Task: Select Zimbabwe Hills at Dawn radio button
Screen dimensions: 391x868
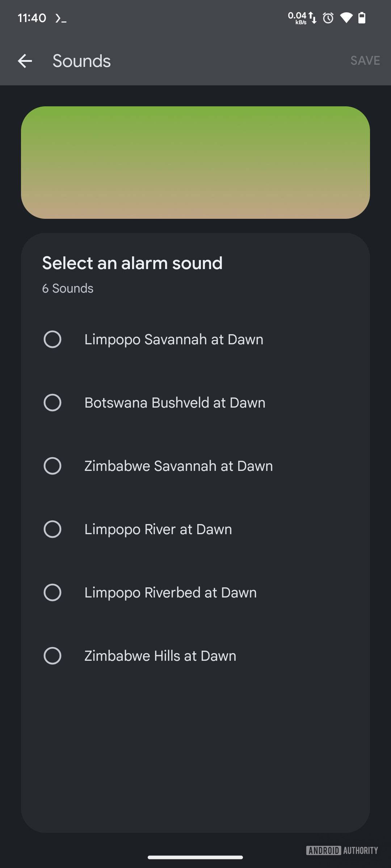Action: click(x=52, y=656)
